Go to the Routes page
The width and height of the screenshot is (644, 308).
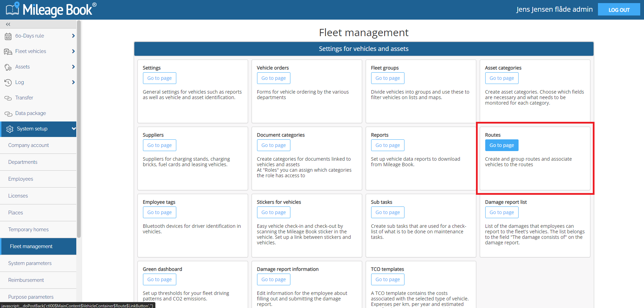[502, 145]
